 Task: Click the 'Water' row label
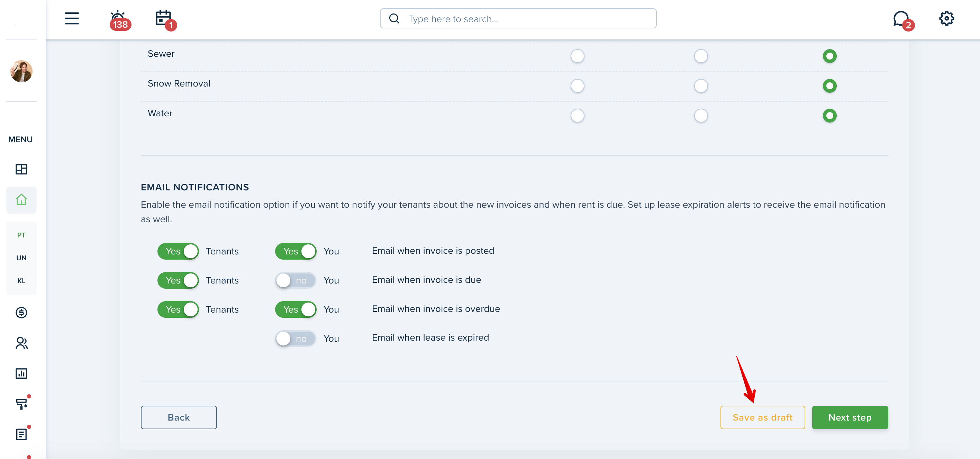coord(160,113)
